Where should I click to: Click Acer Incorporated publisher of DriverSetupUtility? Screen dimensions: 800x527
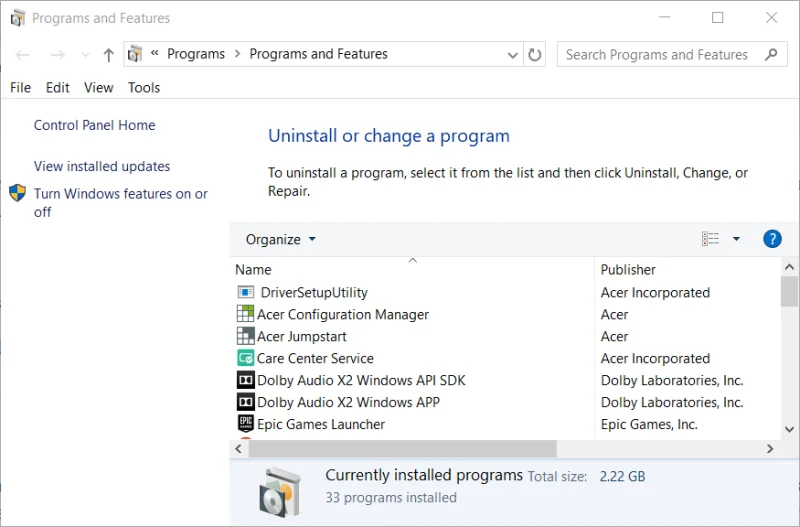[x=655, y=292]
